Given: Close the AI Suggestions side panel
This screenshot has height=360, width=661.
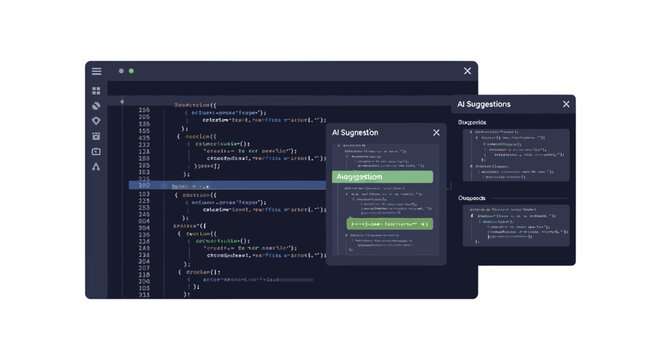Looking at the screenshot, I should [566, 104].
